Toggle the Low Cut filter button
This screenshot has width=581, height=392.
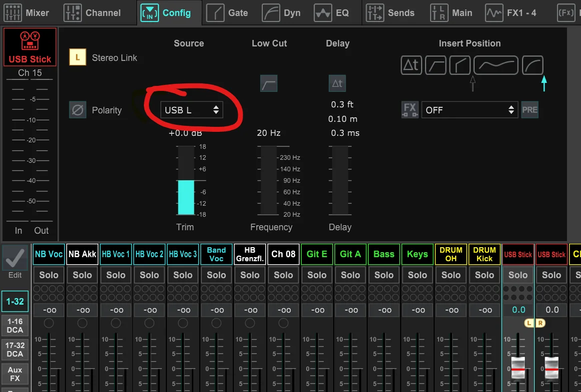coord(269,83)
